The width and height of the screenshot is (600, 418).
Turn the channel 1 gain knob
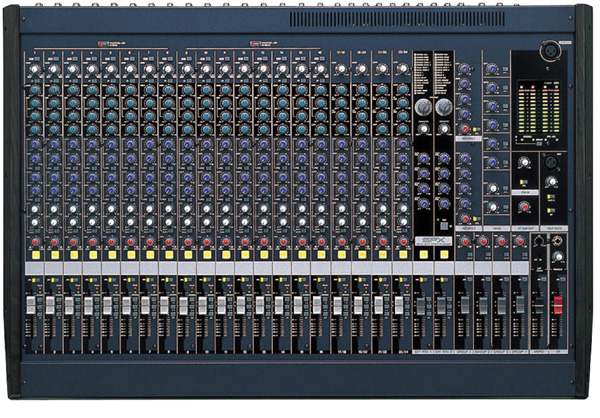34,69
